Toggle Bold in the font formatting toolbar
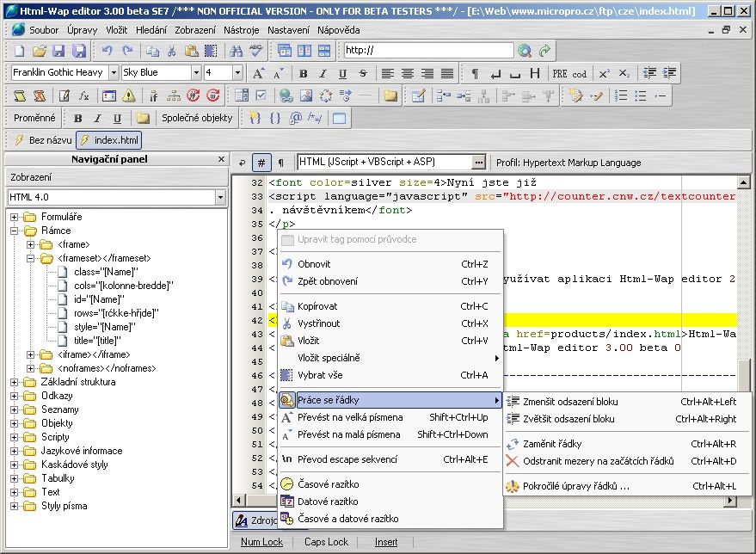This screenshot has height=554, width=756. click(x=302, y=73)
